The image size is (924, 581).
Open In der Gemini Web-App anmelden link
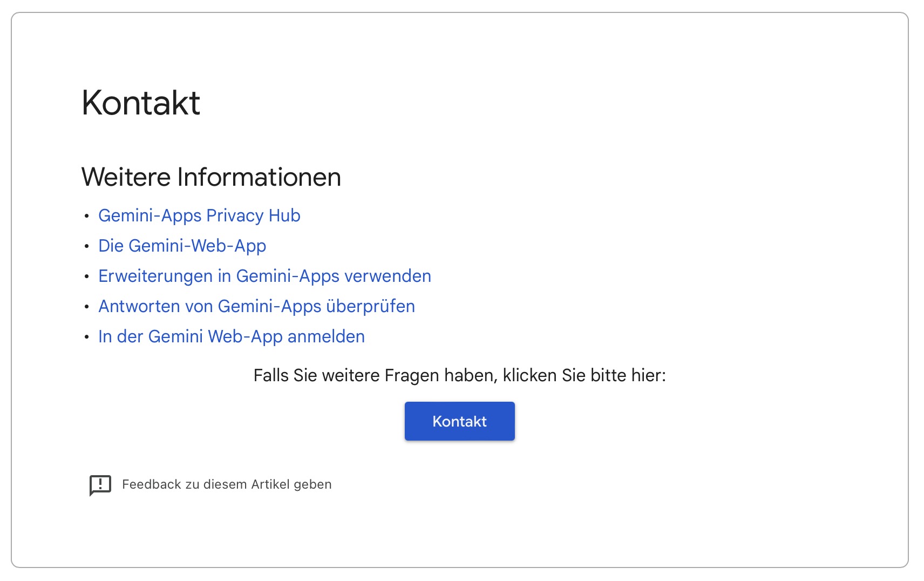[232, 336]
